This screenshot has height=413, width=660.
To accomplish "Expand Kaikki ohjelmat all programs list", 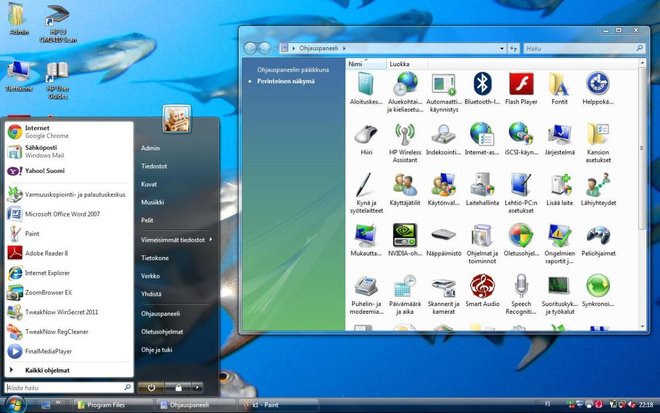I will pos(69,370).
